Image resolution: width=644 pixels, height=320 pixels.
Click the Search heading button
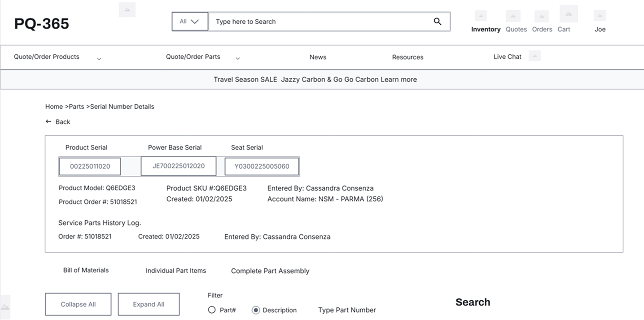(473, 302)
